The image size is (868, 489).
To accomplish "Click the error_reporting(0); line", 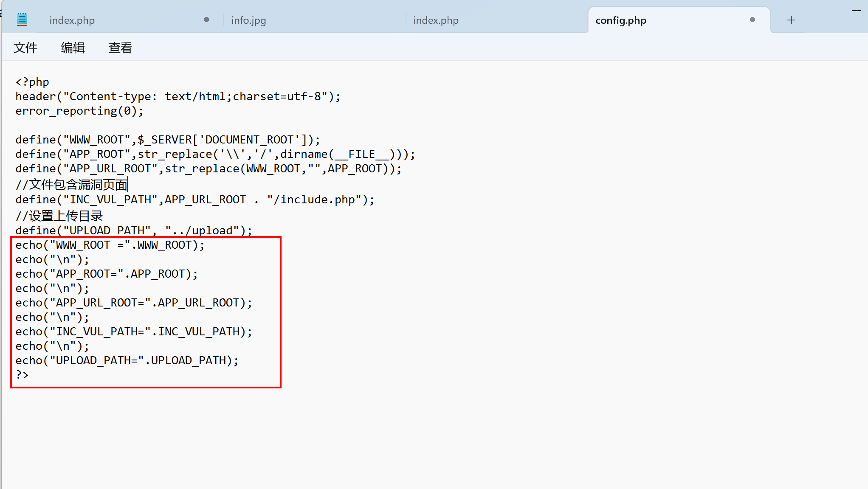I will [x=79, y=111].
